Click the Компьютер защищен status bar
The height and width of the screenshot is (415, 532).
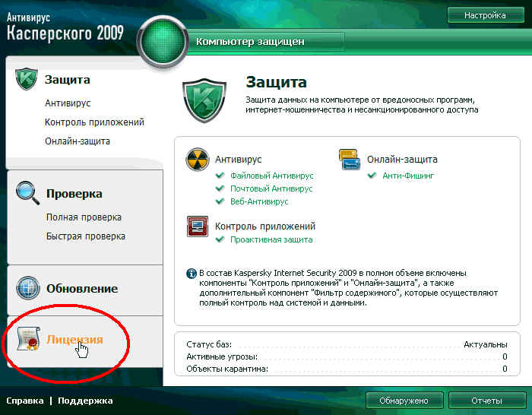tap(266, 42)
